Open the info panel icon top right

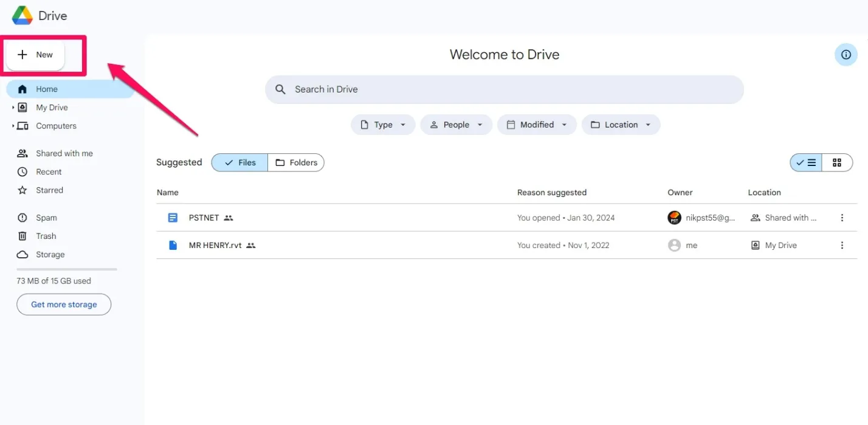pyautogui.click(x=846, y=54)
